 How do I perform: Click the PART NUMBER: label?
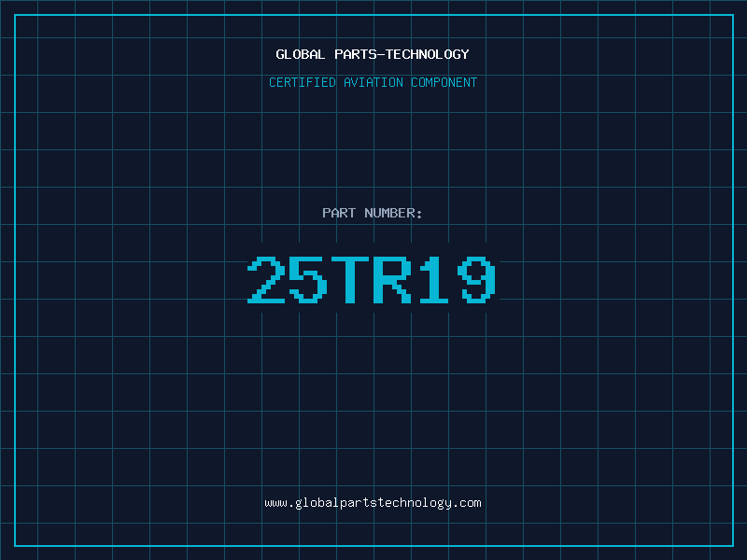click(373, 213)
